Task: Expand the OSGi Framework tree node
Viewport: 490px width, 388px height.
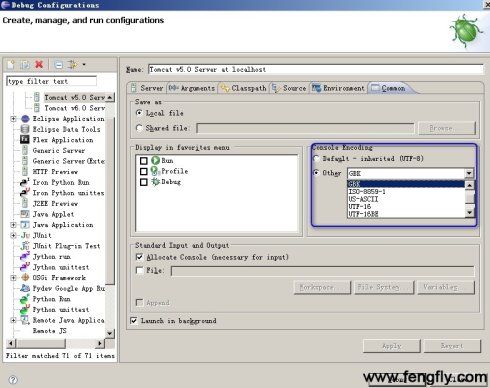Action: 13,278
